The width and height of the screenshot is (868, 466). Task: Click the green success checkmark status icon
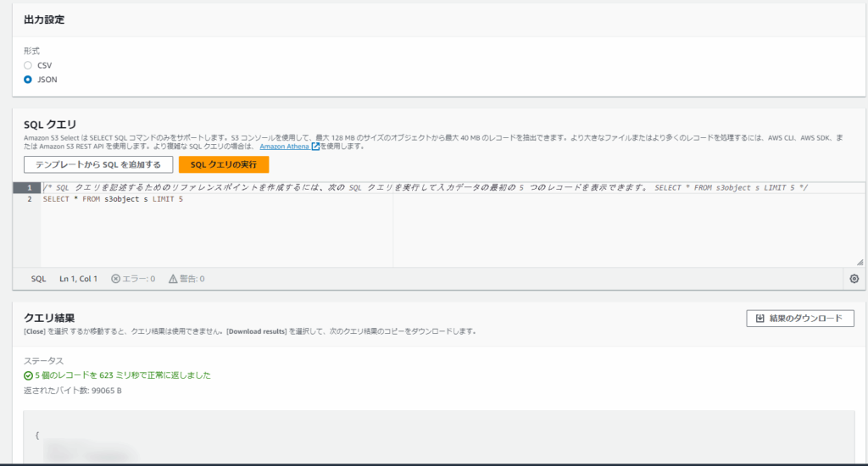pos(28,374)
